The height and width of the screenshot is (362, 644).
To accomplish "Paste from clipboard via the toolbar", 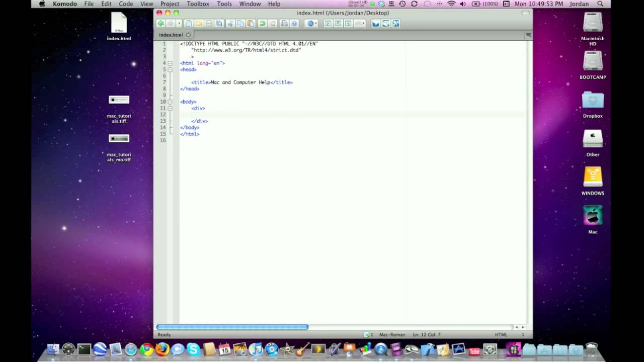I will [x=251, y=23].
